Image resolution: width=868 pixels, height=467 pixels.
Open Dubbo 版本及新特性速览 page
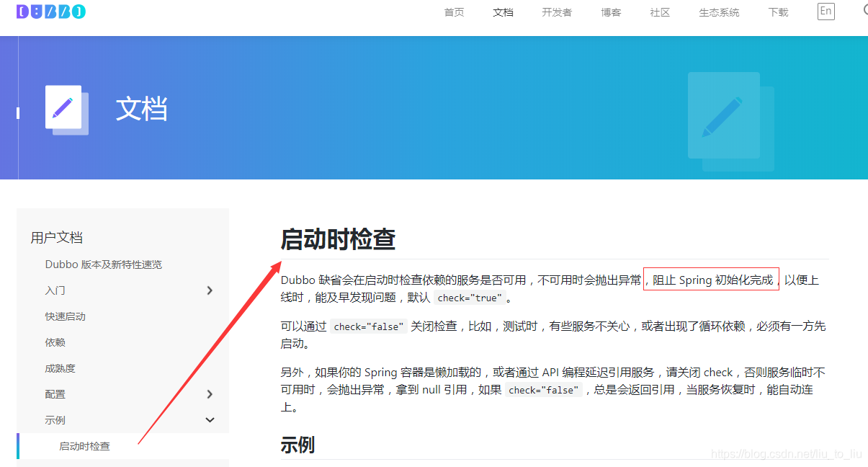pos(104,264)
